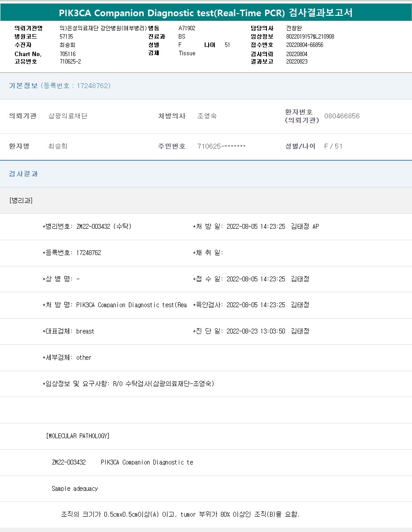Click patient number 080466856
Screen dimensions: 412x532
[342, 116]
